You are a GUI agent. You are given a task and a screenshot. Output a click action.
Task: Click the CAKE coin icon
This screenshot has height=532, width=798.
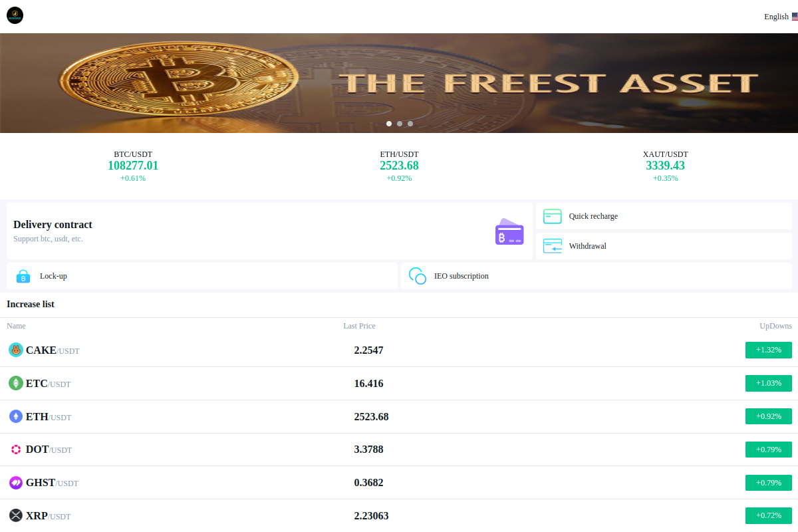pos(16,350)
